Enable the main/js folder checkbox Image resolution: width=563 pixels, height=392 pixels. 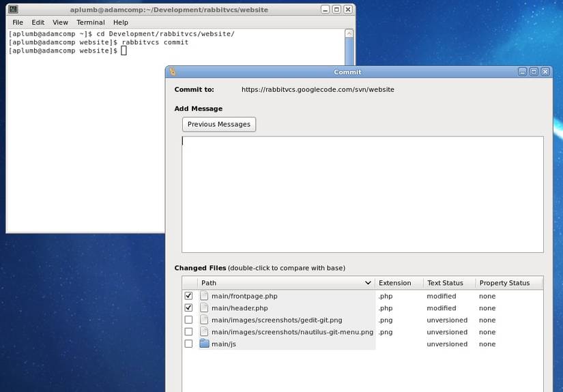pyautogui.click(x=188, y=344)
